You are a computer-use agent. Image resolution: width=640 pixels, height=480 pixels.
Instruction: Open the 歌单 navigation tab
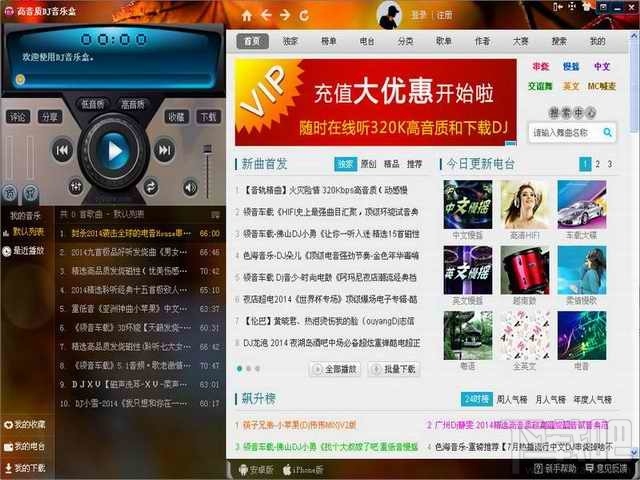coord(444,41)
